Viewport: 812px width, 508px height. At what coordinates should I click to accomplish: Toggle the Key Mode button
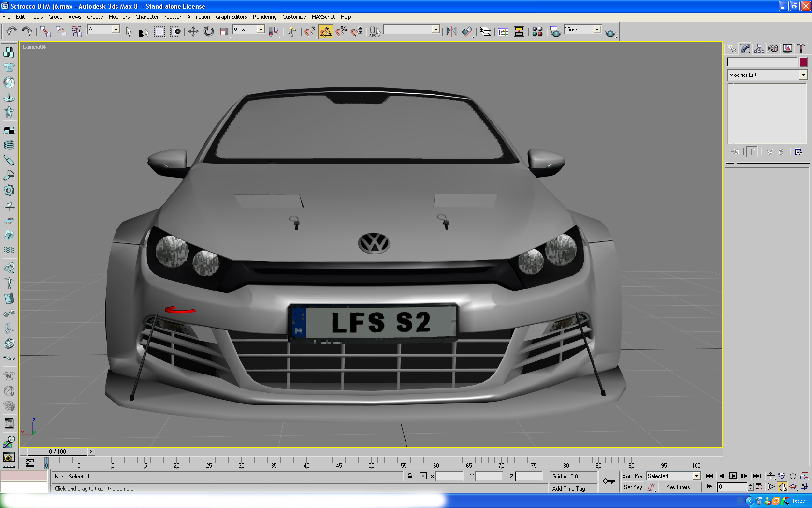tap(710, 487)
